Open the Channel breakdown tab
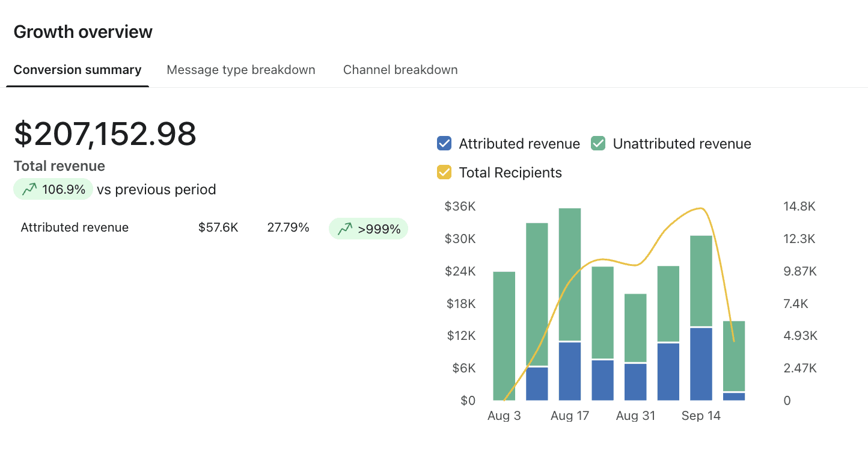Image resolution: width=868 pixels, height=450 pixels. [400, 70]
